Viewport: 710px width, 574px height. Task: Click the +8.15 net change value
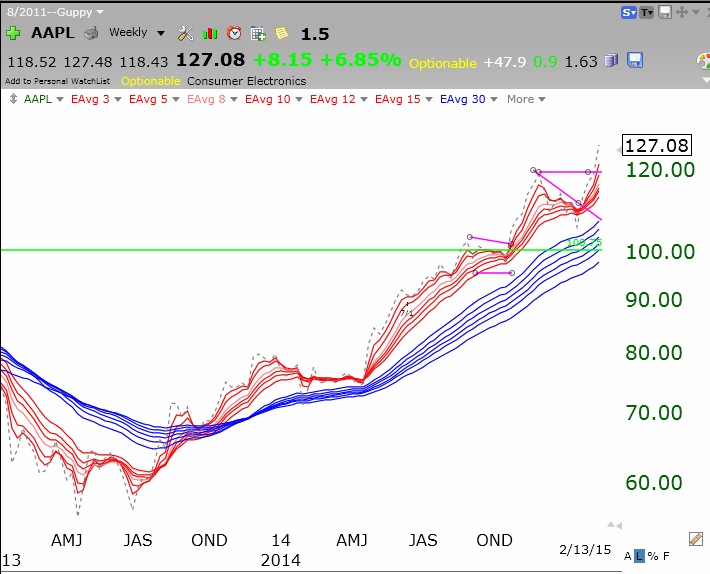283,60
